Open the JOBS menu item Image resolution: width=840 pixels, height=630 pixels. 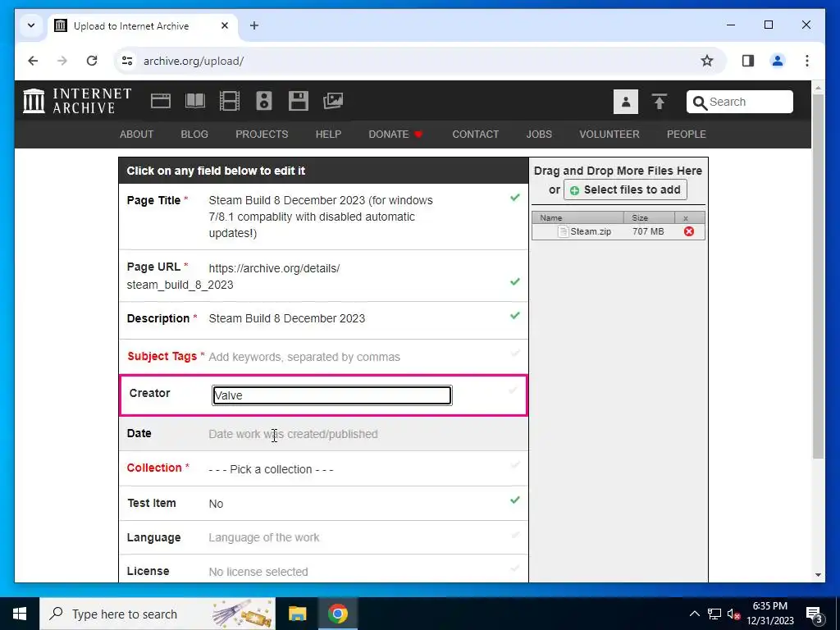click(x=539, y=135)
